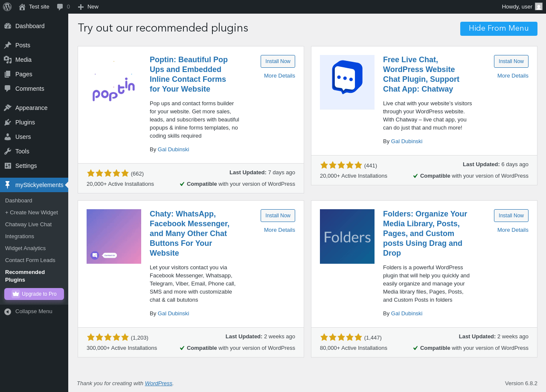Click the Pages icon in sidebar

coord(8,74)
